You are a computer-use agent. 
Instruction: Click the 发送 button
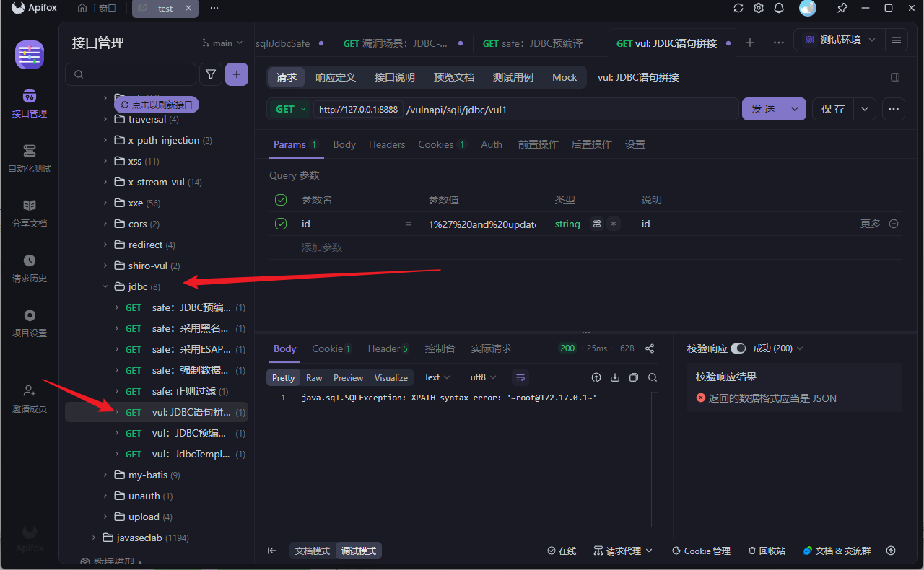point(764,109)
